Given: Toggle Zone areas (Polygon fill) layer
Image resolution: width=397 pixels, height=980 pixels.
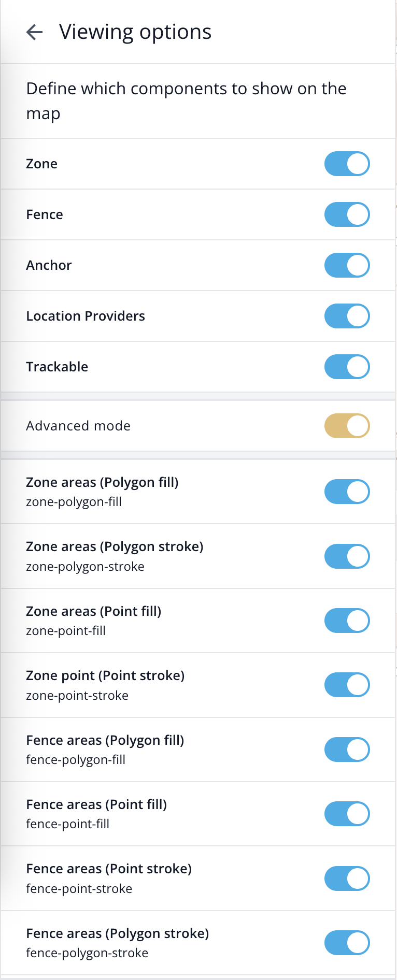Looking at the screenshot, I should (x=347, y=492).
